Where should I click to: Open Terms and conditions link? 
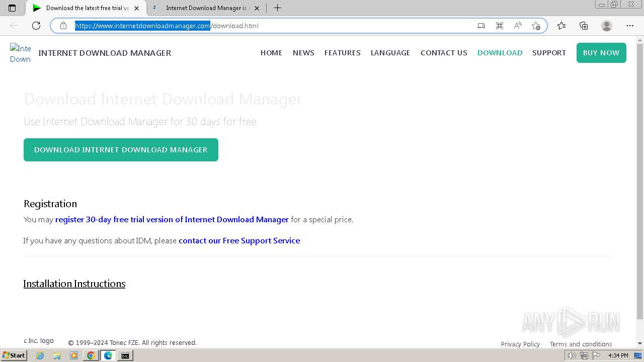click(x=581, y=344)
